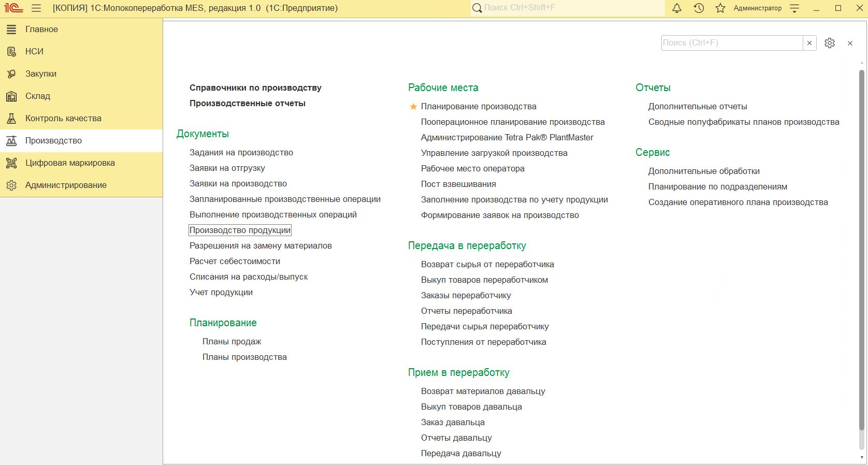The width and height of the screenshot is (868, 465).
Task: Clear the menu search field
Action: coord(809,43)
